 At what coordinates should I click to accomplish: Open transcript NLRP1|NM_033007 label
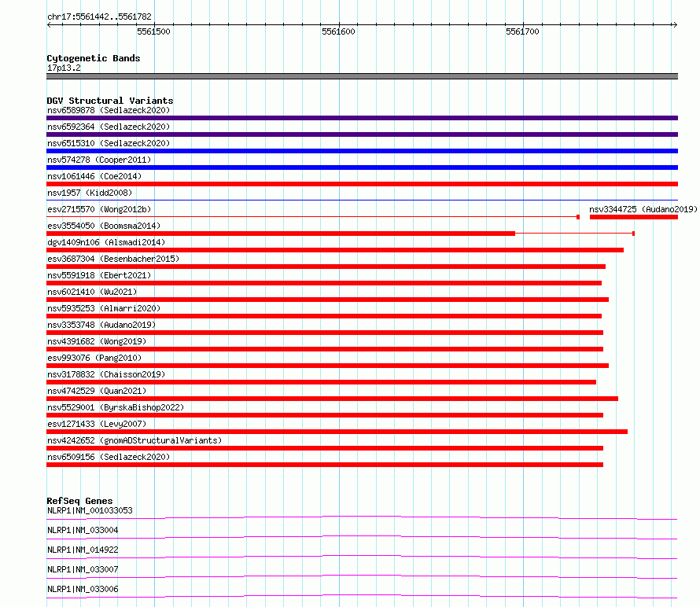83,569
